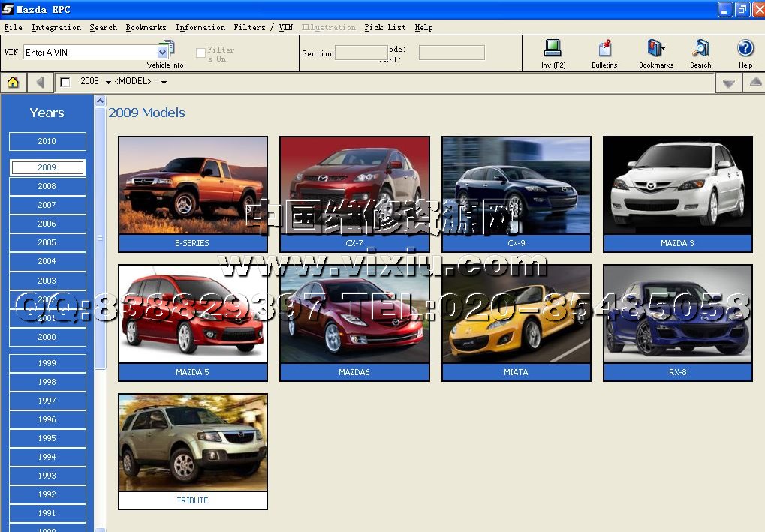Open the Bookmarks toolbar icon
The image size is (765, 532).
click(655, 49)
